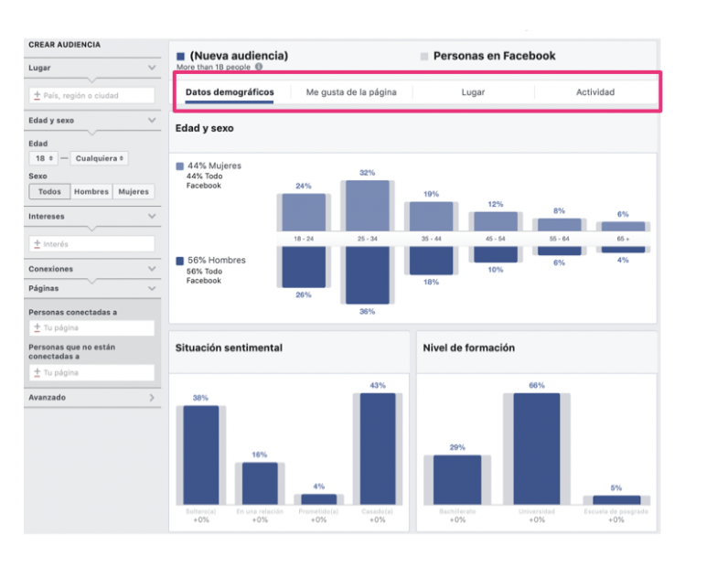The image size is (728, 567).
Task: Go to the Lugar tab
Action: click(473, 92)
